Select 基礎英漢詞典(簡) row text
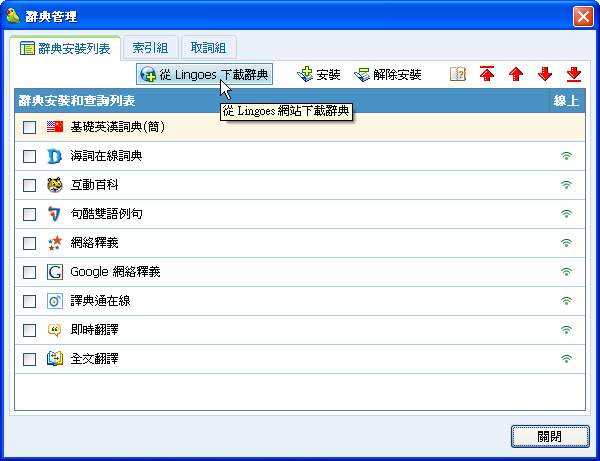The image size is (600, 461). 118,127
